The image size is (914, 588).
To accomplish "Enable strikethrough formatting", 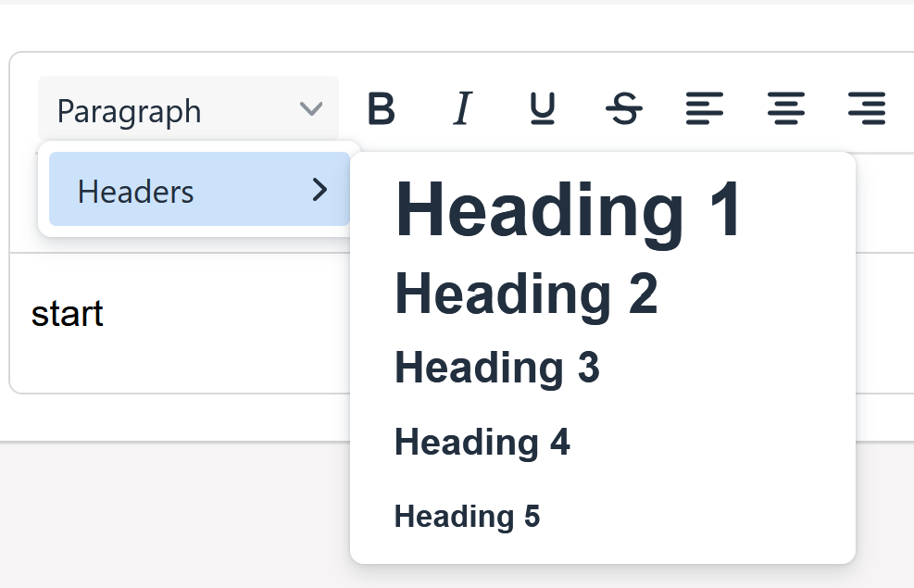I will [x=624, y=109].
